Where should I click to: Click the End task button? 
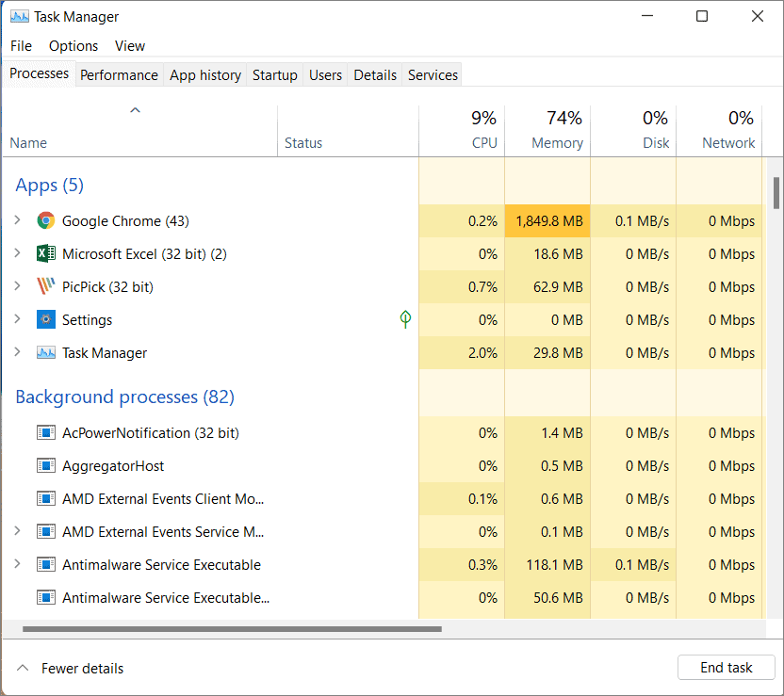726,668
